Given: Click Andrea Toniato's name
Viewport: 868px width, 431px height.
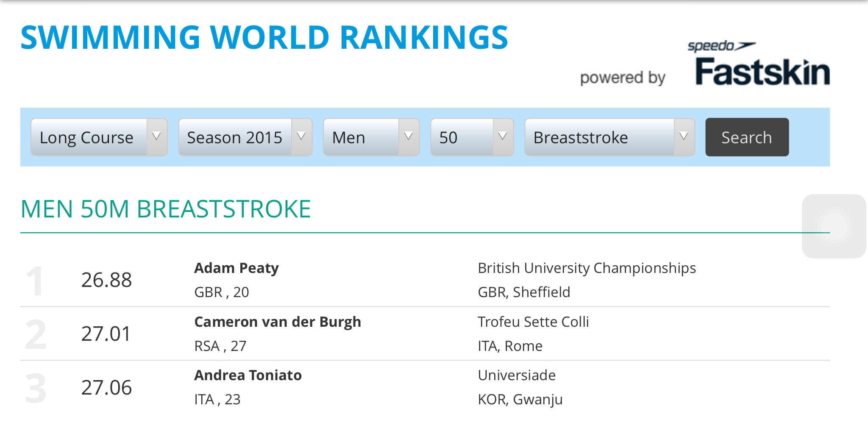Looking at the screenshot, I should (x=248, y=375).
